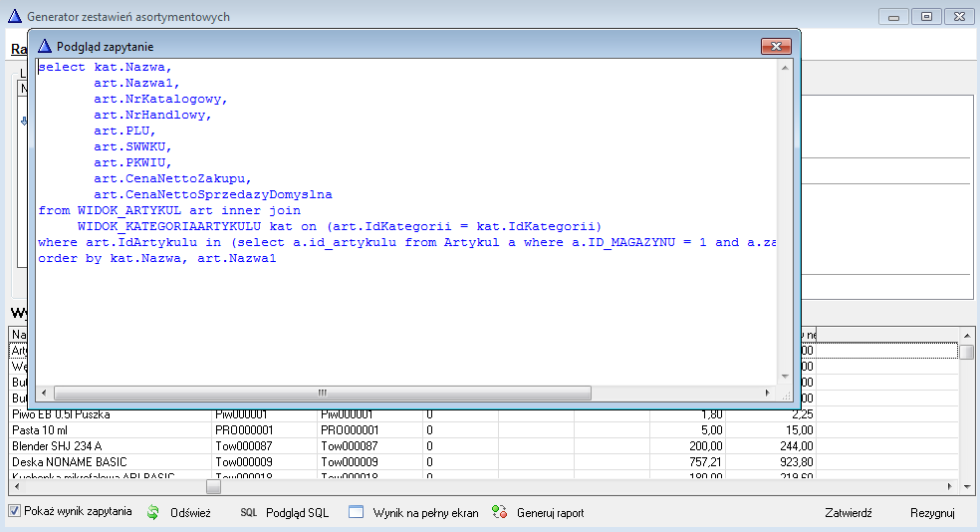Click SQL editor scroll up arrow
Viewport: 980px width, 532px height.
coord(785,68)
